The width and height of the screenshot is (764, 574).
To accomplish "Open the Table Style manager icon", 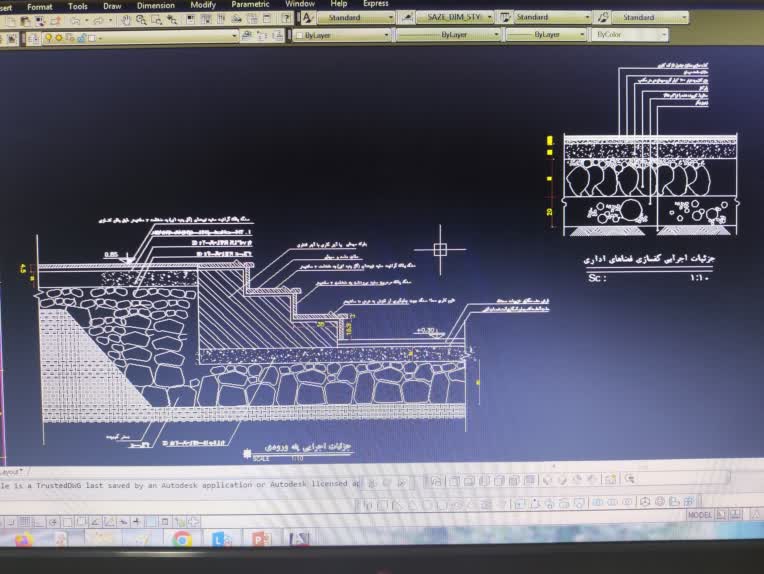I will click(505, 17).
